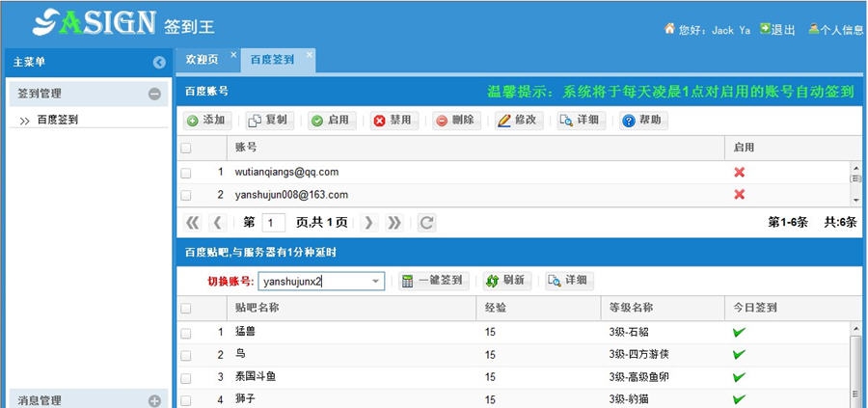
Task: Click the 退出 logout link
Action: (x=777, y=30)
